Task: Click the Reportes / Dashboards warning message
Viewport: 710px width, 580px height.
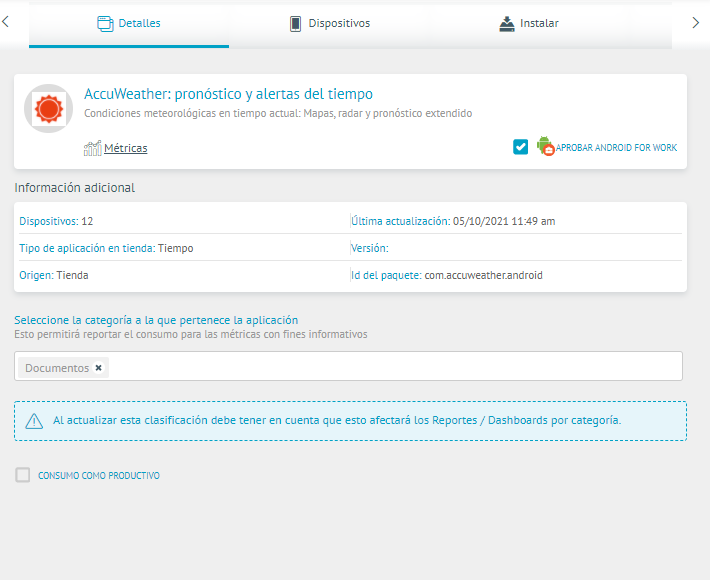Action: (337, 421)
